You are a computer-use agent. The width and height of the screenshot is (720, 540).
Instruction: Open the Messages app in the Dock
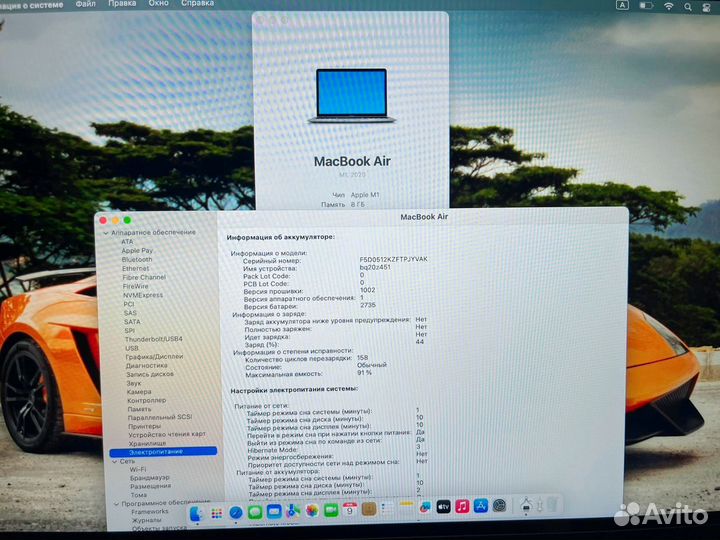click(255, 512)
